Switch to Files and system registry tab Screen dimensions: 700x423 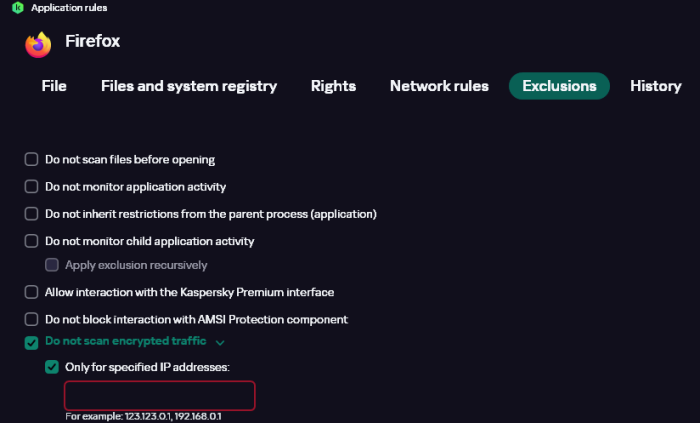coord(189,86)
